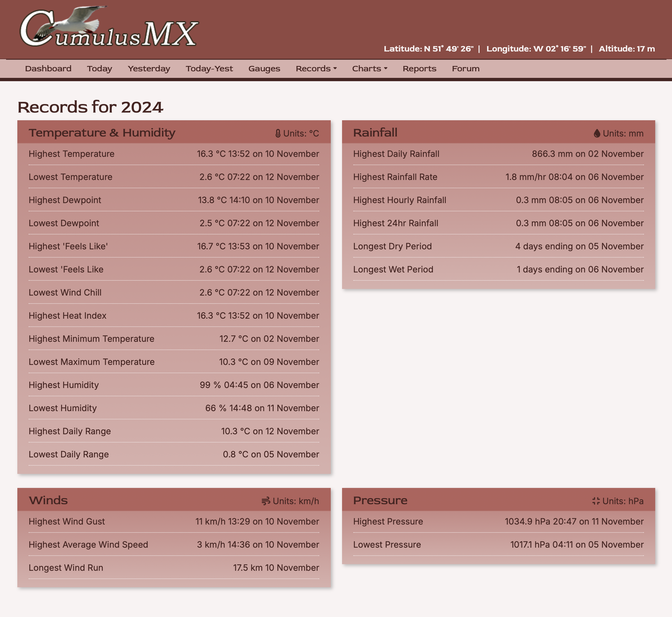Open the Dashboard page
This screenshot has width=672, height=617.
point(48,69)
